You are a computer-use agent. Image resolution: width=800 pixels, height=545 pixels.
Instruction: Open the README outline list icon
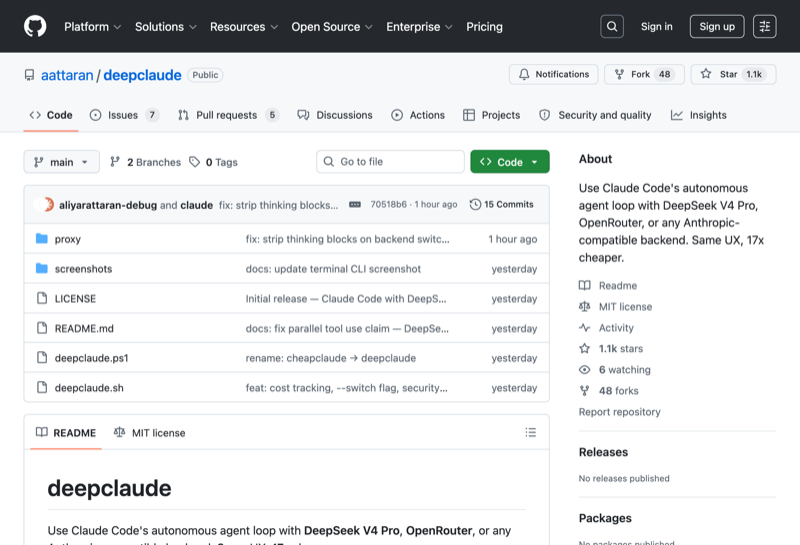point(531,433)
